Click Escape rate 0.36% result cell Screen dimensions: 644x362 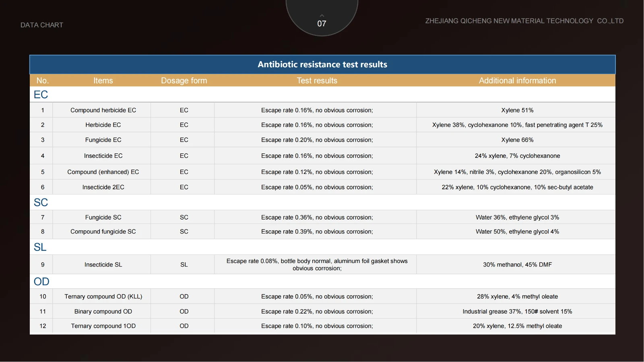click(317, 217)
